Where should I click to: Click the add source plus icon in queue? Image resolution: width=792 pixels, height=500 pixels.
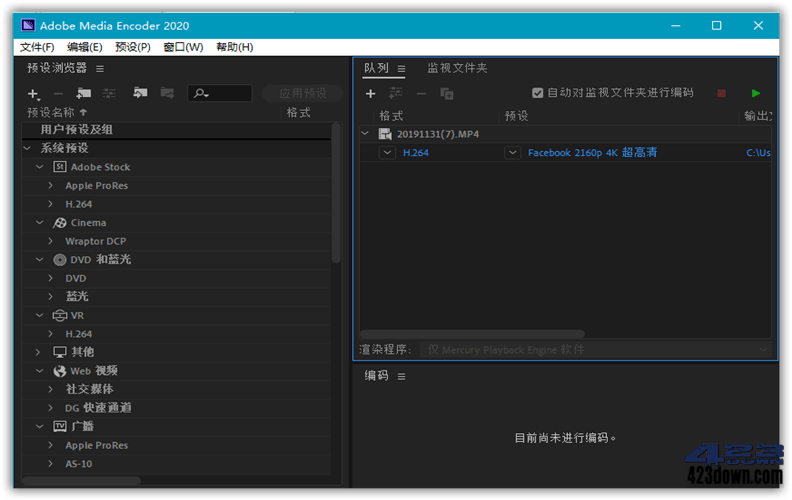point(370,94)
